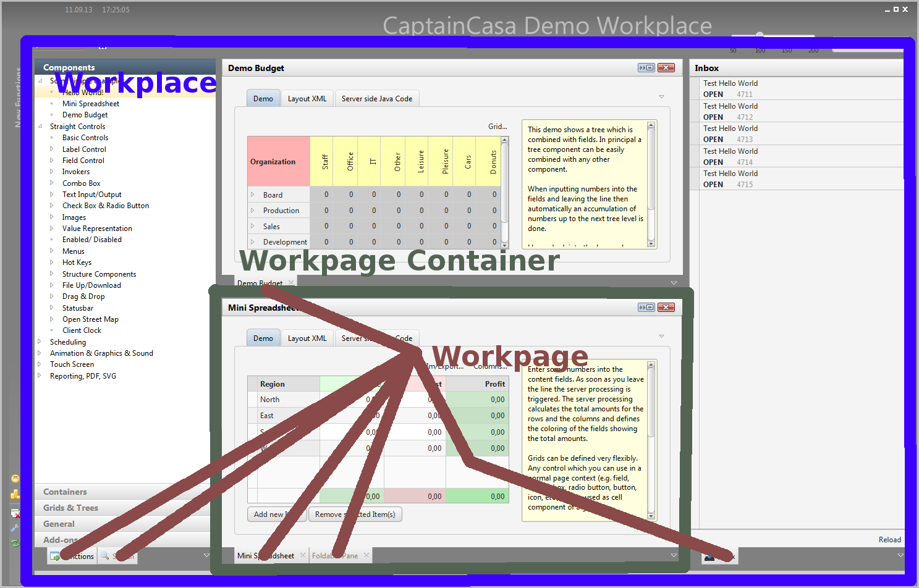This screenshot has height=588, width=919.
Task: Click the green refresh arrows icon
Action: 15,543
